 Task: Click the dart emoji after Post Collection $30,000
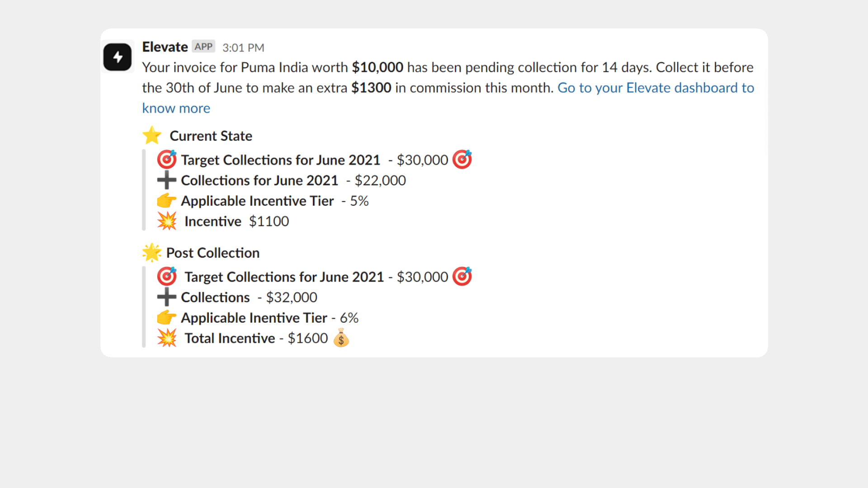coord(462,277)
